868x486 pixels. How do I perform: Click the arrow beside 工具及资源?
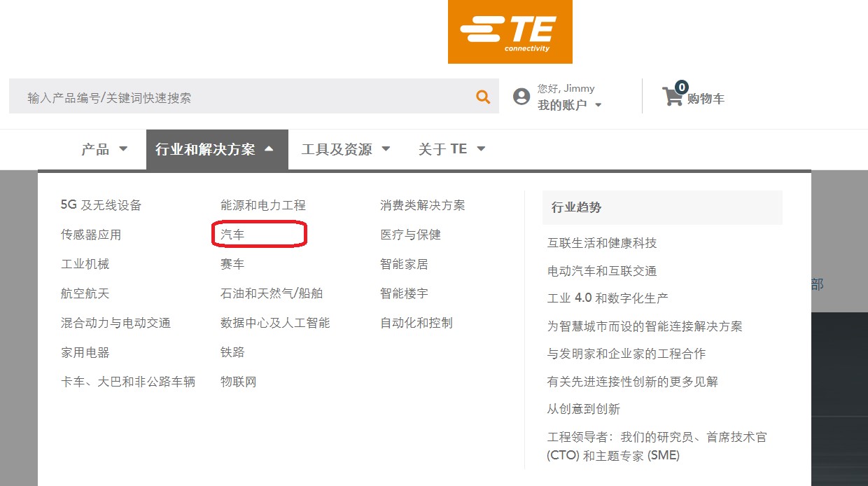pyautogui.click(x=386, y=149)
